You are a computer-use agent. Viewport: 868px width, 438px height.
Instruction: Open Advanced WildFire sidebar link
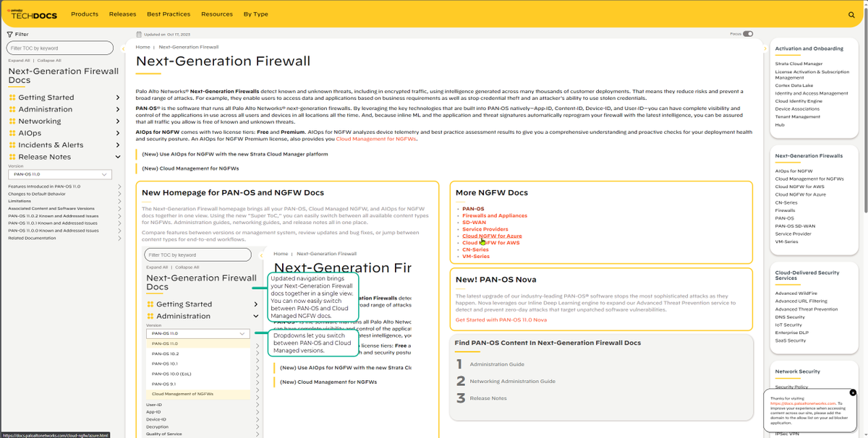(x=796, y=293)
